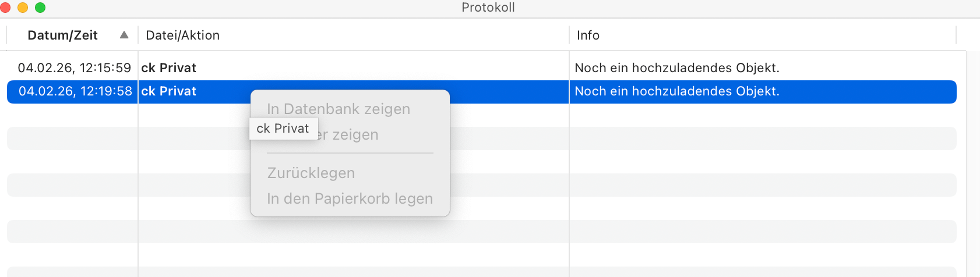Screen dimensions: 980x277
Task: Select the log entry dated 04.02.26, 12:15:59
Action: click(x=74, y=68)
